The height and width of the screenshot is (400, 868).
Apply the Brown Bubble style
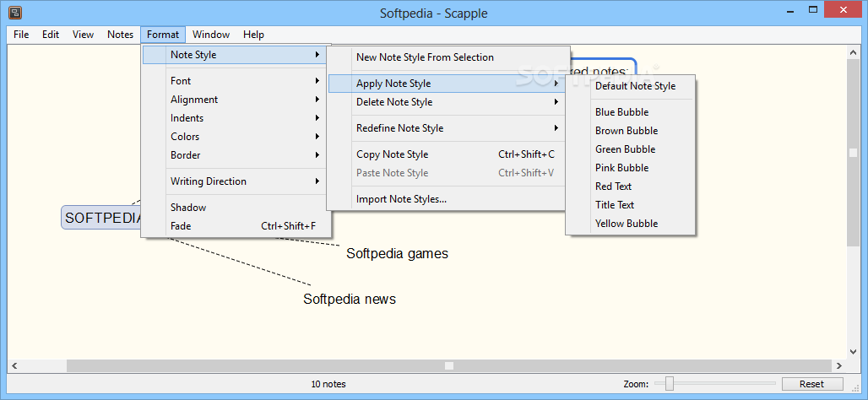click(631, 131)
